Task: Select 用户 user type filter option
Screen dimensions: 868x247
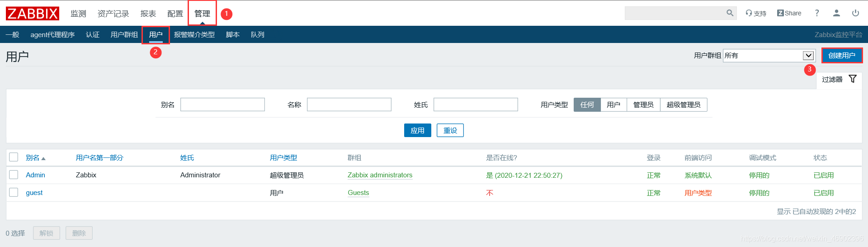Action: tap(613, 104)
